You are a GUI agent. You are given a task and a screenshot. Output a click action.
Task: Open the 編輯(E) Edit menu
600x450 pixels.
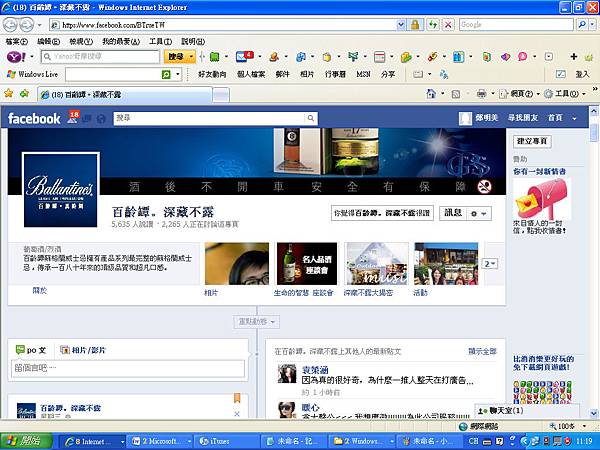[x=49, y=41]
